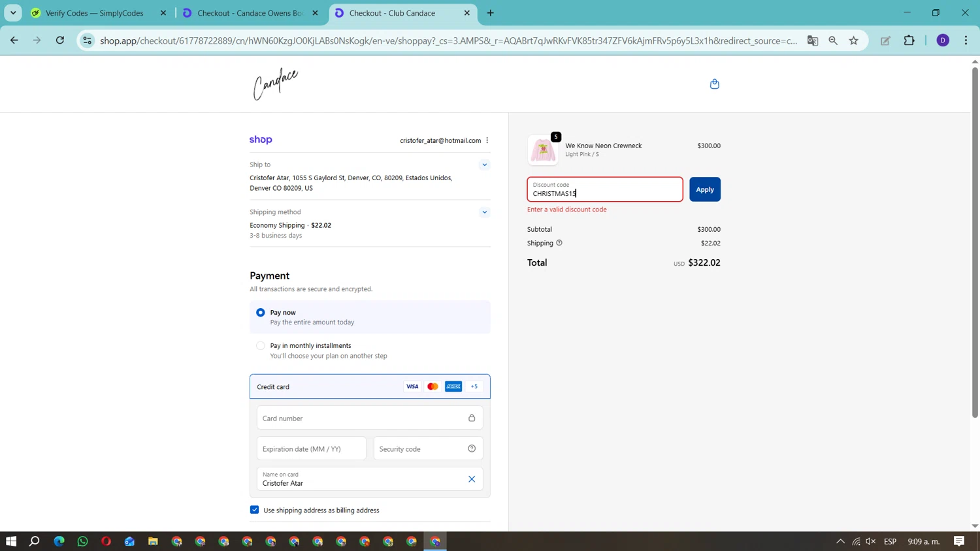The width and height of the screenshot is (980, 551).
Task: Open the shopping bag cart icon
Action: tap(714, 84)
